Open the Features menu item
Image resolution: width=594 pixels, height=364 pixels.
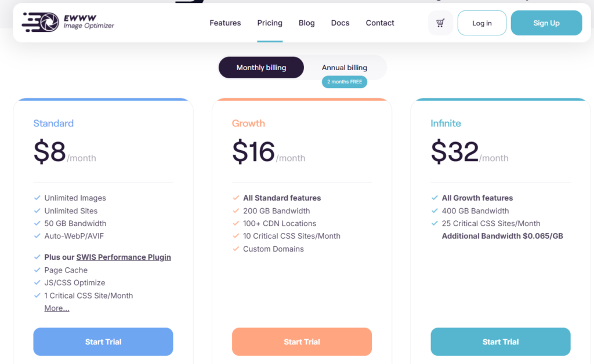tap(225, 23)
